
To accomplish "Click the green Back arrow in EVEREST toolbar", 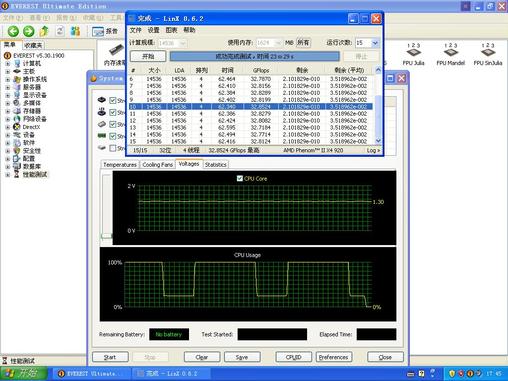I will point(13,31).
